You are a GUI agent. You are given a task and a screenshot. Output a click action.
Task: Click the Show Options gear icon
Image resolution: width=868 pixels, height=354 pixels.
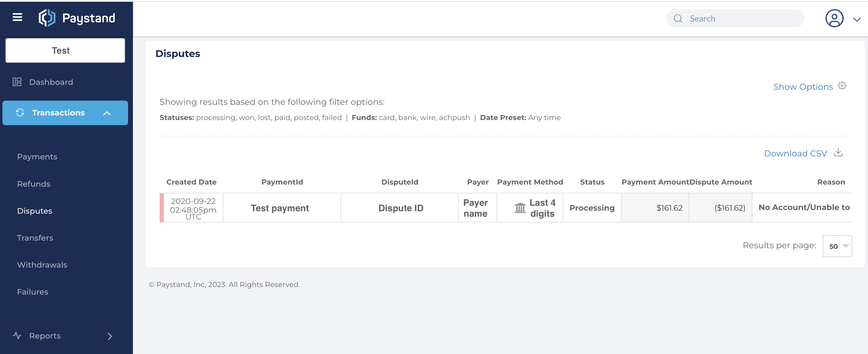[x=842, y=86]
